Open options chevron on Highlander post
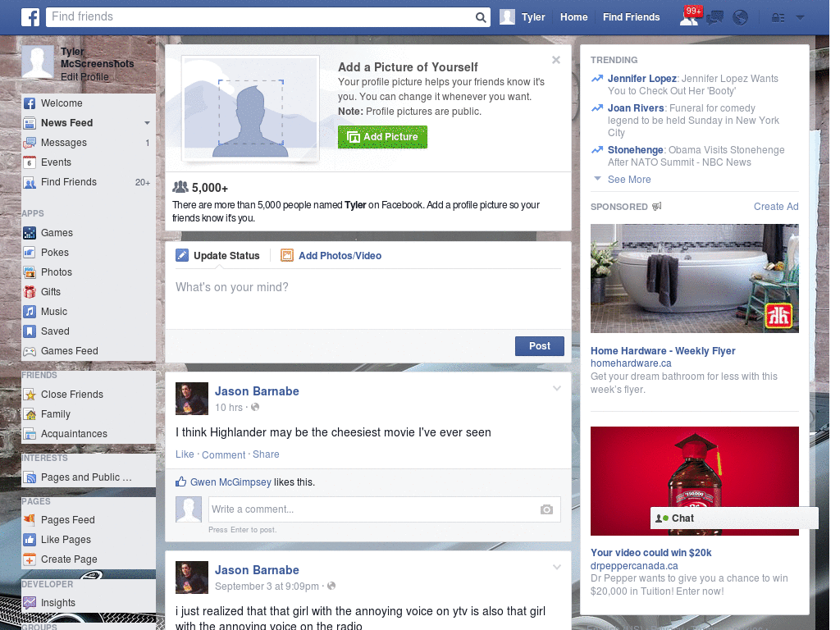 (x=557, y=388)
